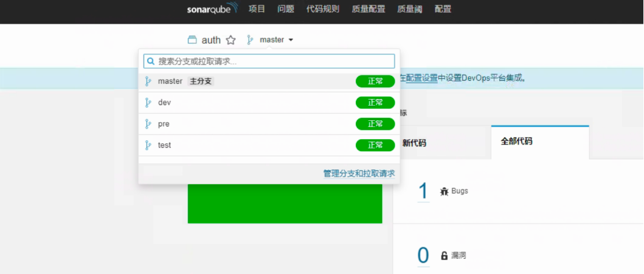644x274 pixels.
Task: Select the test branch
Action: click(x=269, y=145)
